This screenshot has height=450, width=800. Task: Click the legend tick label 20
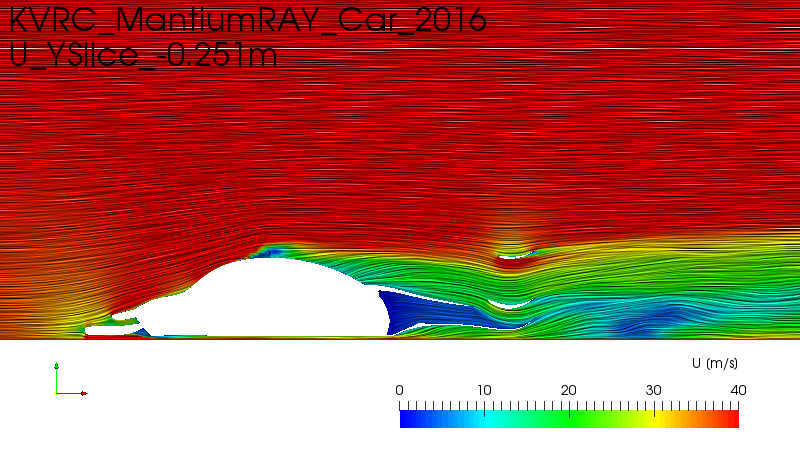pos(569,390)
